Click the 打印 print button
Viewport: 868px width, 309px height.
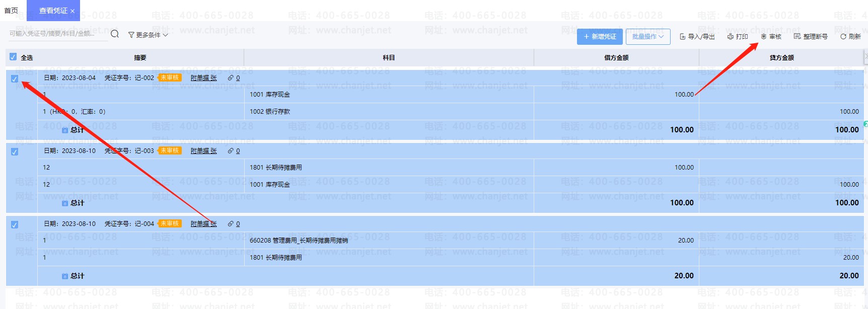pos(738,37)
